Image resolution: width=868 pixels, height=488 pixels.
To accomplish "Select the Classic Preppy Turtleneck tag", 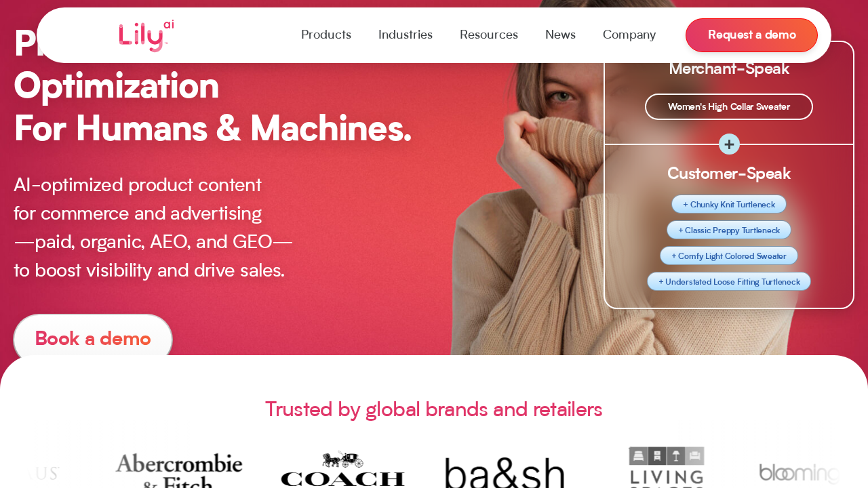I will coord(729,230).
